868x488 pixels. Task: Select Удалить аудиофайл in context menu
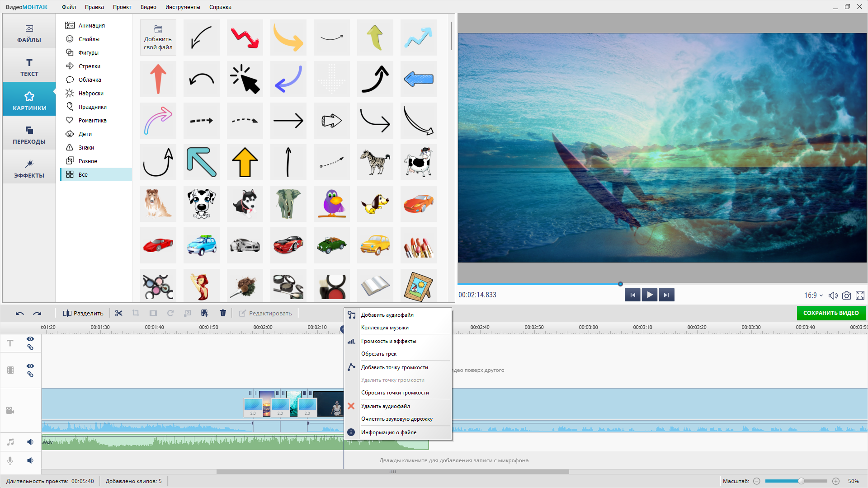click(386, 406)
